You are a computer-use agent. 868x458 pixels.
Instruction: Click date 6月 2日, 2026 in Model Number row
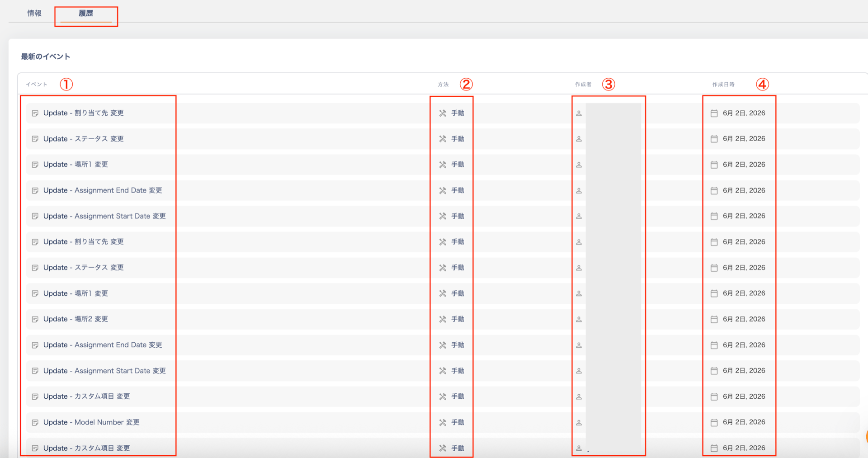pyautogui.click(x=744, y=422)
